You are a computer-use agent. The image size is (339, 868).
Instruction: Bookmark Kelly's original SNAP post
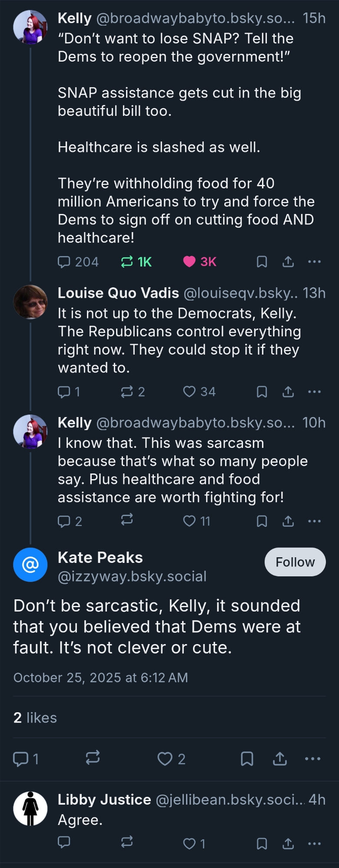262,262
